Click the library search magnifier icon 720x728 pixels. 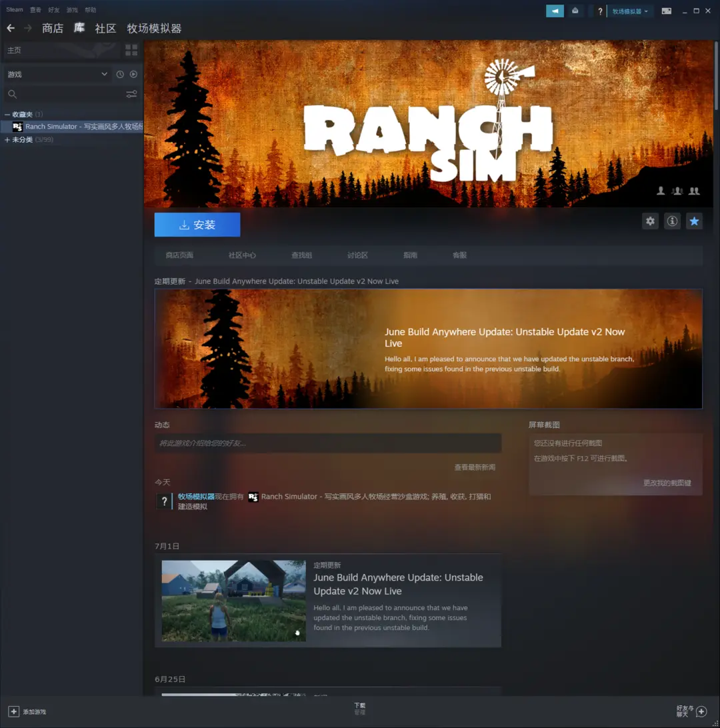click(13, 94)
